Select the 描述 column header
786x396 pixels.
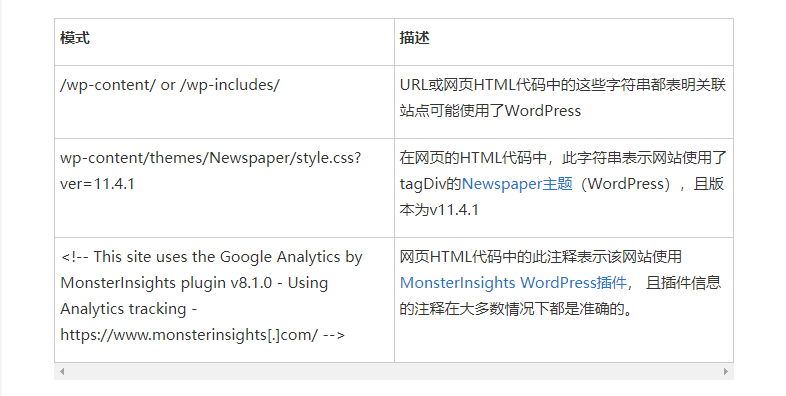click(x=564, y=42)
